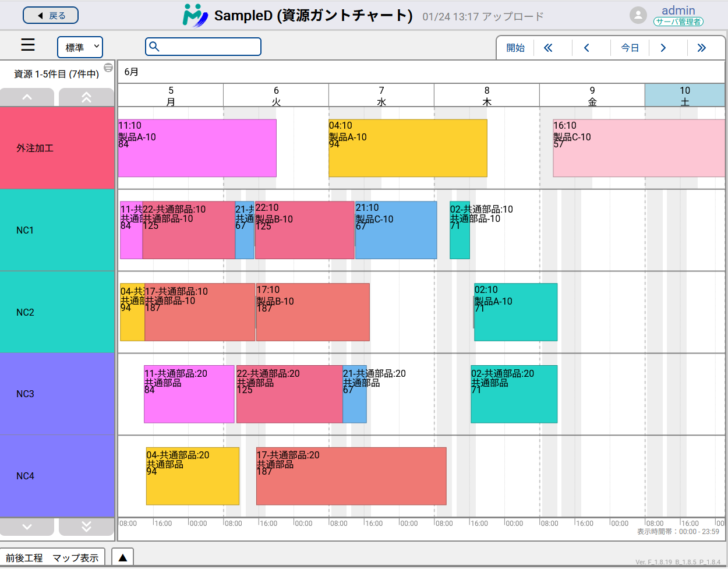Screen dimensions: 728x569
Task: Expand the bottom panel with the ▲ button
Action: pyautogui.click(x=122, y=557)
